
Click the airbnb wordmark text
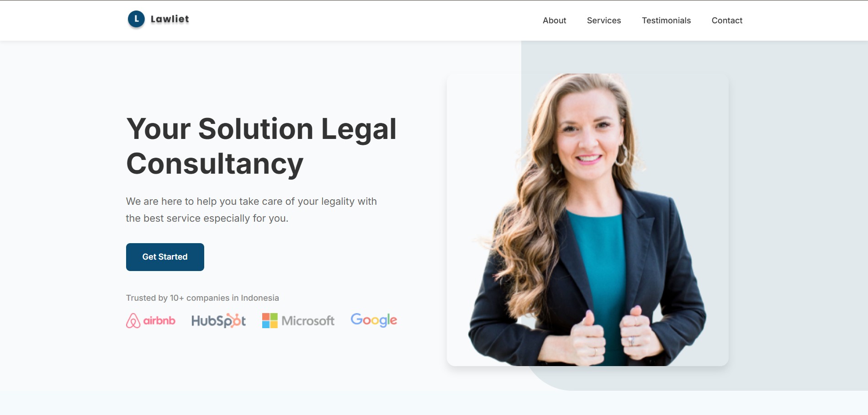159,321
